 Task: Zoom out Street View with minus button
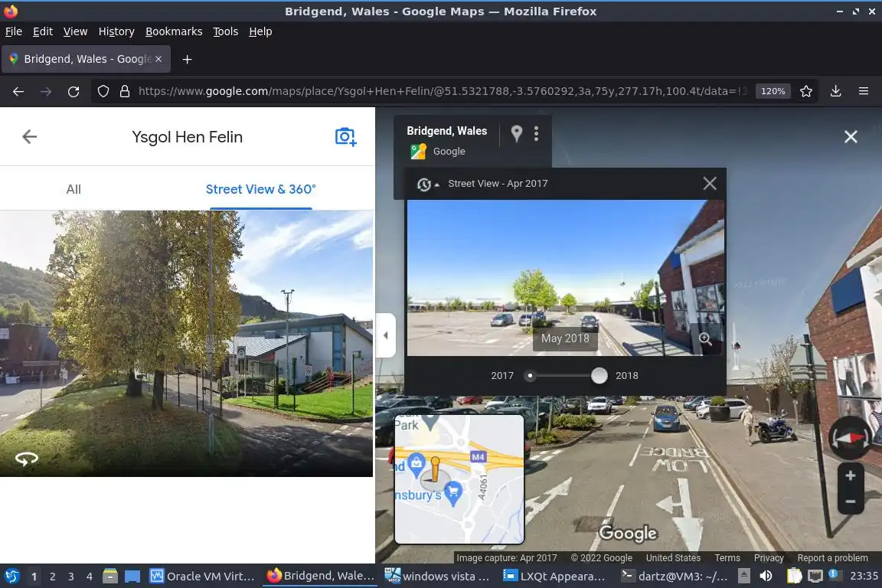click(851, 501)
